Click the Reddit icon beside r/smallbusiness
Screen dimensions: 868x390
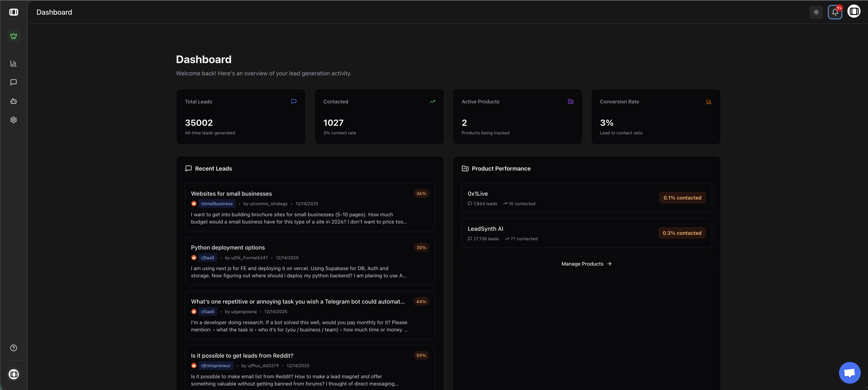[x=194, y=203]
